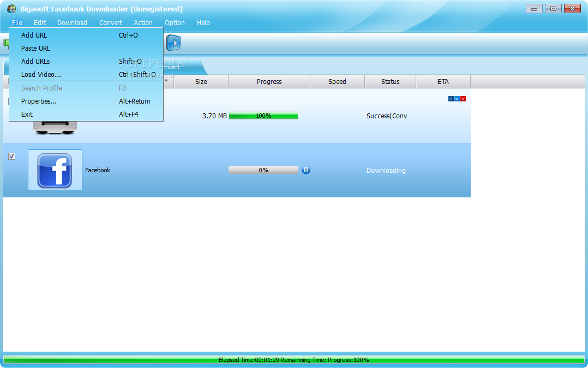The height and width of the screenshot is (368, 588).
Task: Click the 3.70 MB size value
Action: [x=214, y=116]
